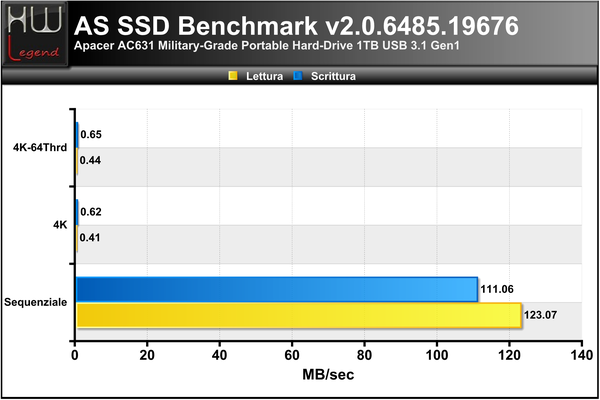Select the blue 4K-64Thrd write bar
This screenshot has height=400, width=600.
[x=77, y=135]
